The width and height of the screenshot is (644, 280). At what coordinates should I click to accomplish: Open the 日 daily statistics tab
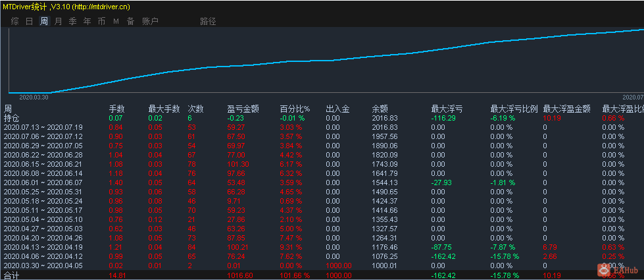pos(29,21)
